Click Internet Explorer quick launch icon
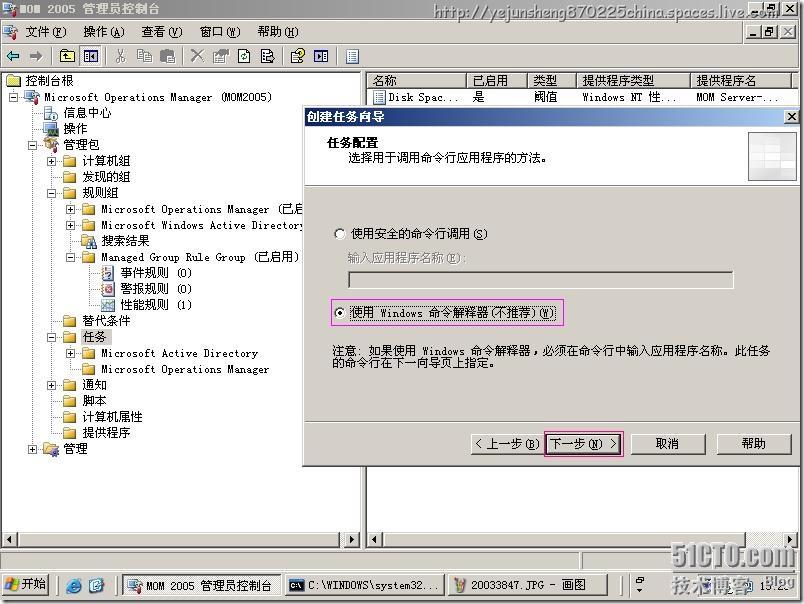 74,585
